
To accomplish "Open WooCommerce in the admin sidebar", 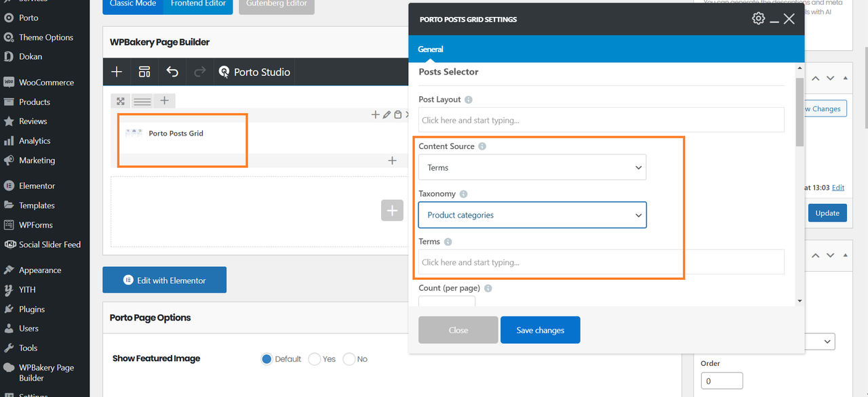I will coord(45,83).
